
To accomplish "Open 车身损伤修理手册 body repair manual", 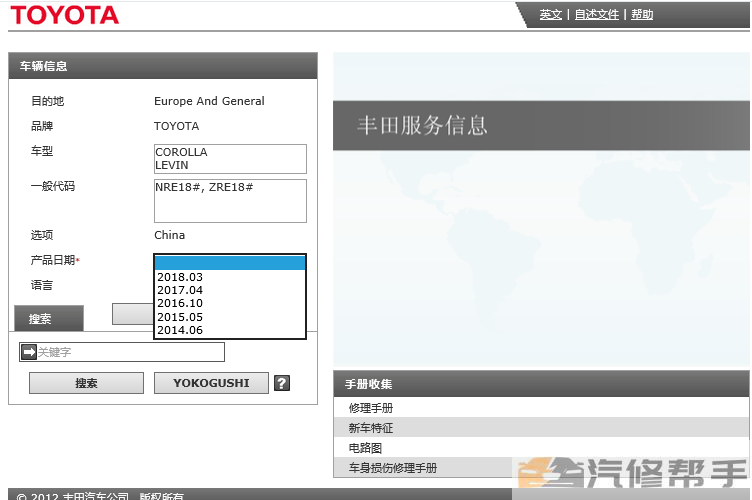I will pyautogui.click(x=541, y=467).
